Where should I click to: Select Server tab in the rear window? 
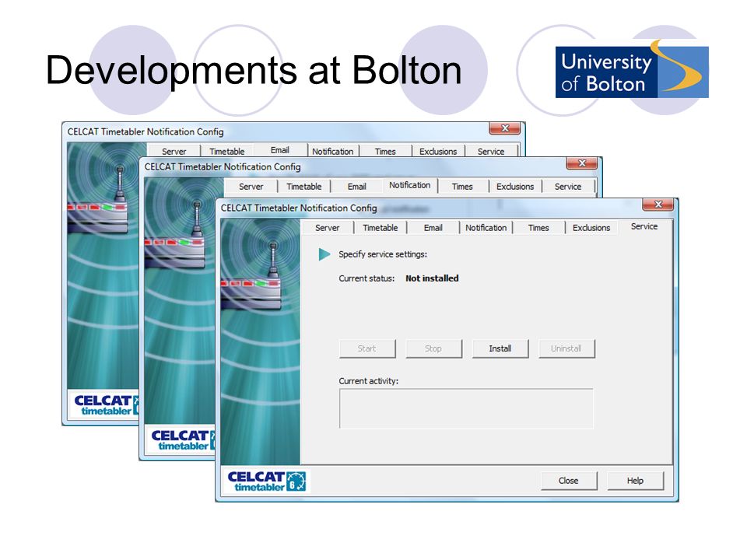pos(174,152)
